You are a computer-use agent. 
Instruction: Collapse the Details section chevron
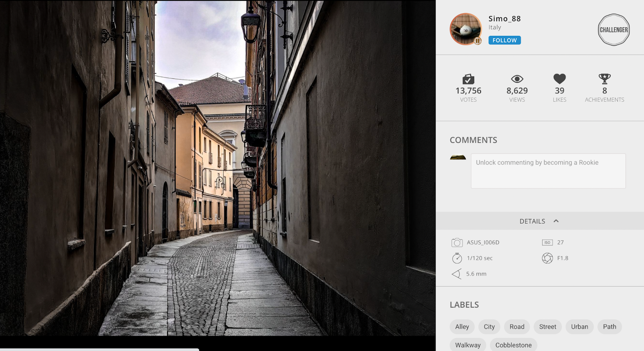coord(556,221)
